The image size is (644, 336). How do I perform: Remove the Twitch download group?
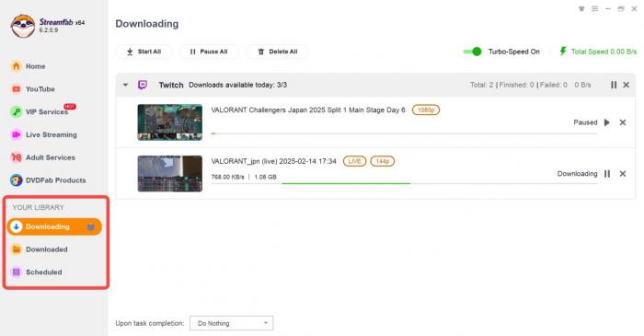tap(626, 85)
